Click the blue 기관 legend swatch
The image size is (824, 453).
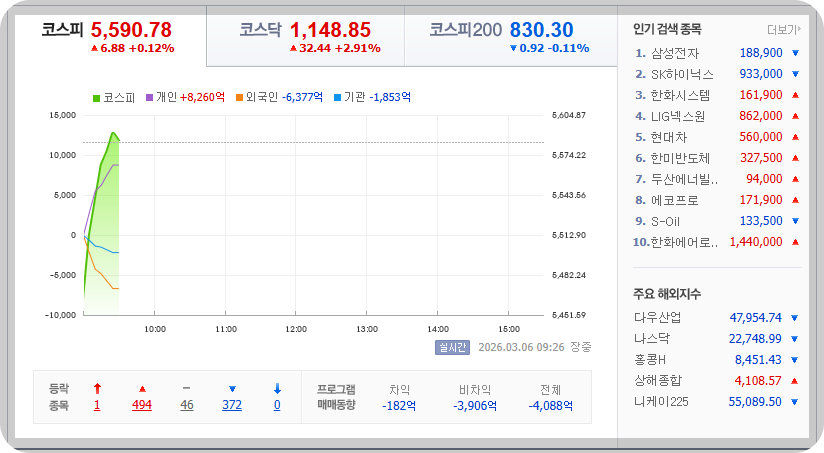[337, 98]
